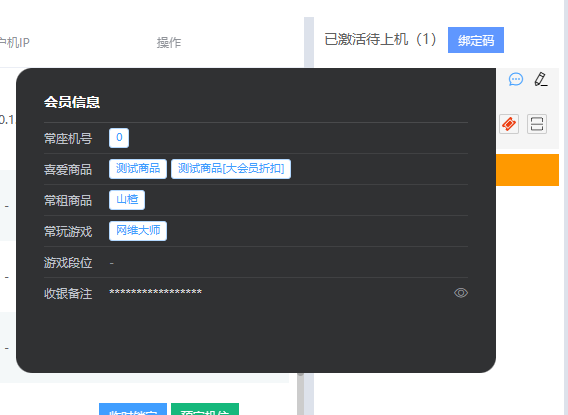Click the vertical scrollbar between panels
This screenshot has width=568, height=415.
(300, 394)
